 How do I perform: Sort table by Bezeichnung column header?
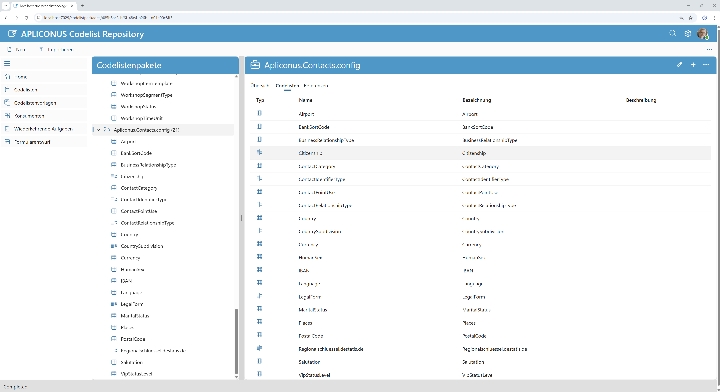476,100
